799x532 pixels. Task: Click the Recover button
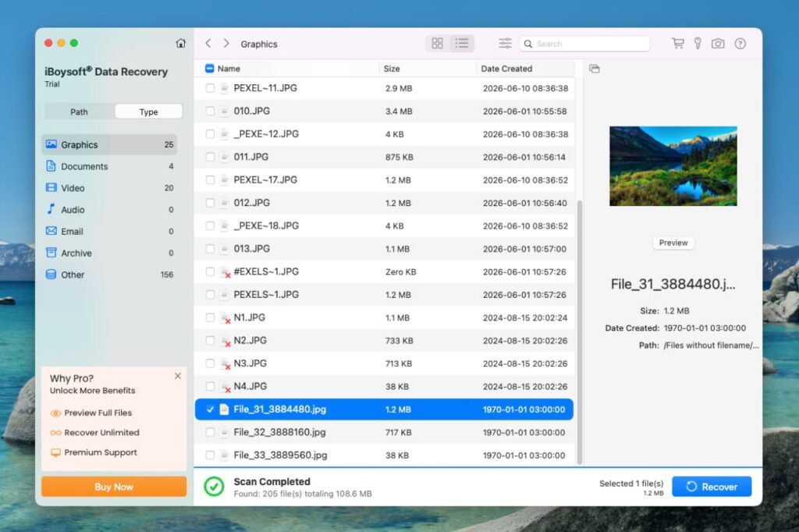pos(712,487)
